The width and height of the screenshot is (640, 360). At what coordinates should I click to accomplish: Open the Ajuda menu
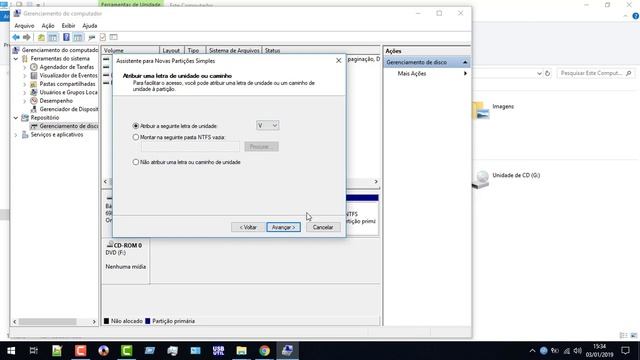click(90, 26)
